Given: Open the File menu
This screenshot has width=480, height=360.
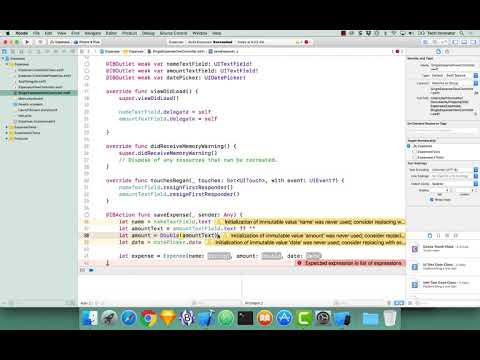Looking at the screenshot, I should [36, 33].
